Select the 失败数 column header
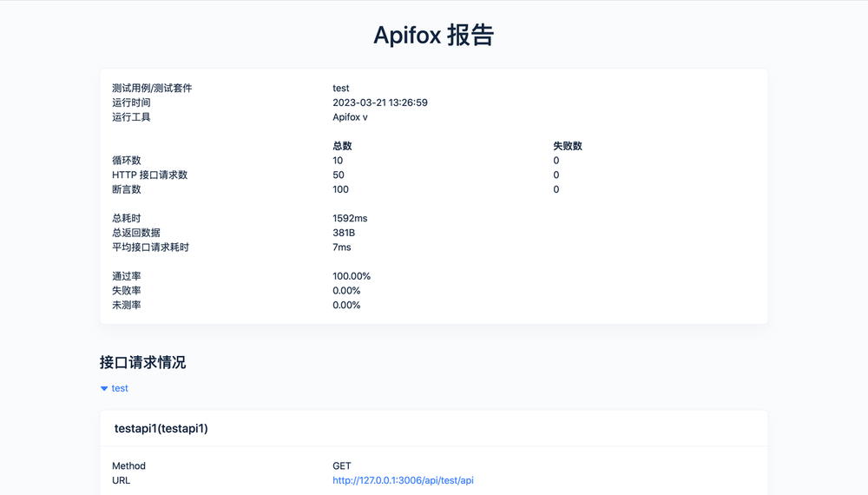This screenshot has height=495, width=868. [567, 146]
